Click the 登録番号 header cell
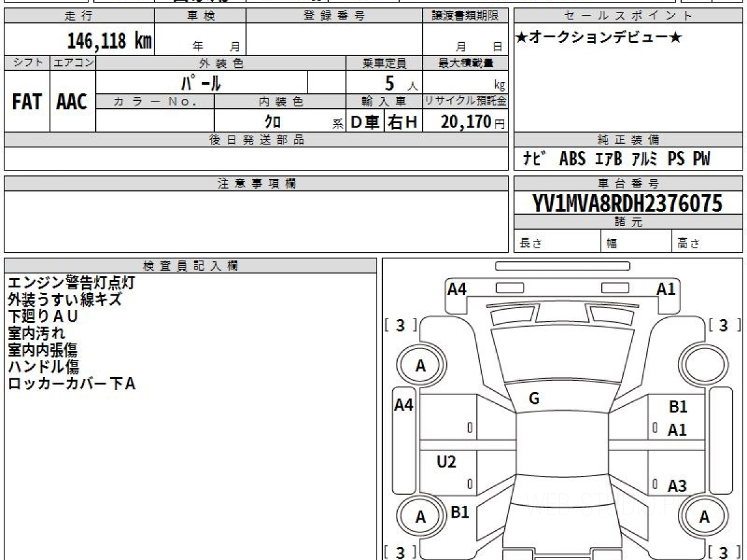The height and width of the screenshot is (560, 747). coord(334,16)
